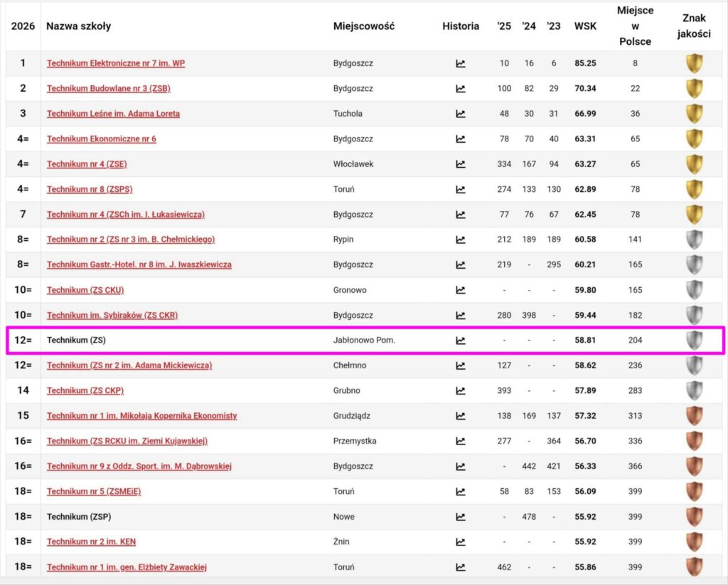
Task: Click the Nazwa szkoły column header
Action: [x=78, y=26]
